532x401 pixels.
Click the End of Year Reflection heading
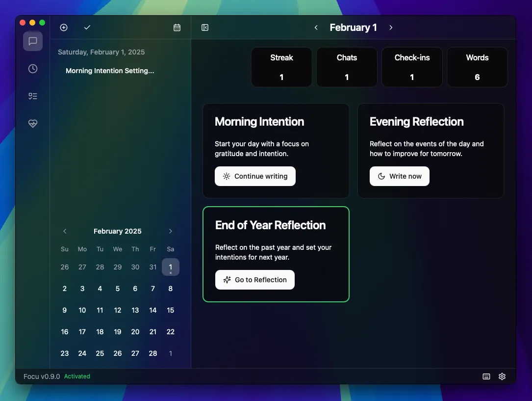pyautogui.click(x=270, y=225)
